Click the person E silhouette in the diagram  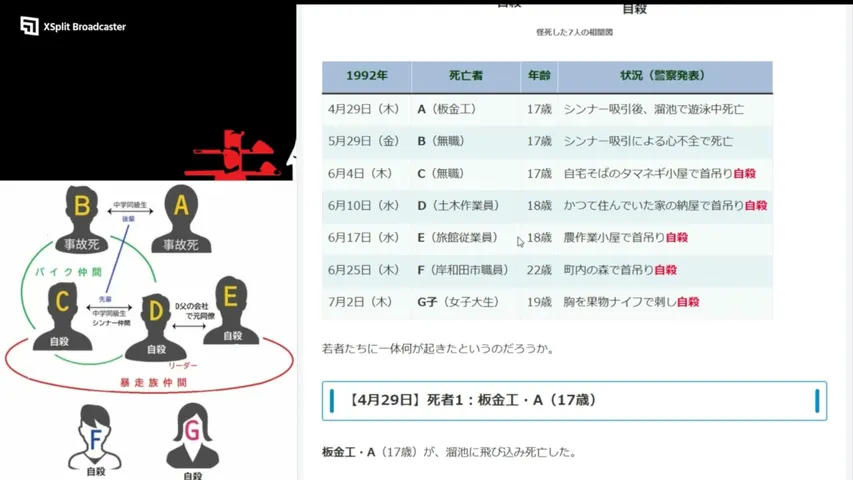[x=231, y=310]
